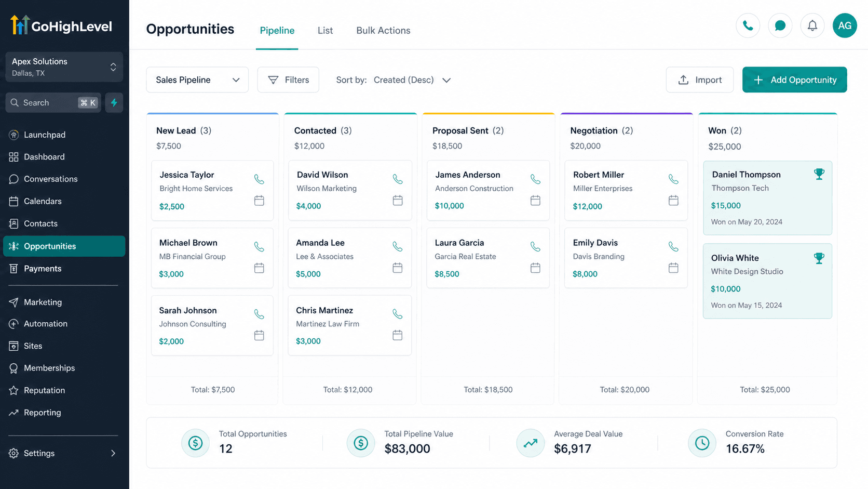Open calendar icon on Emily Davis card

[x=673, y=268]
